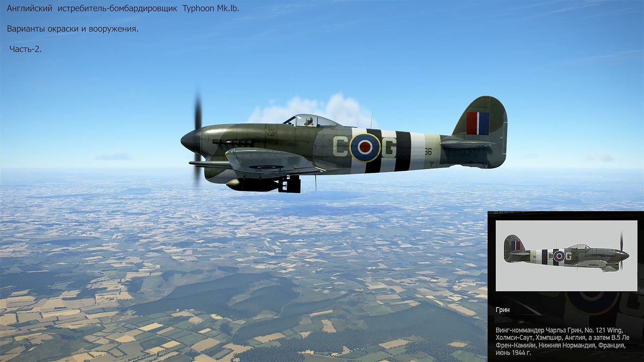
Task: Click the large letter G on fuselage
Action: [389, 147]
